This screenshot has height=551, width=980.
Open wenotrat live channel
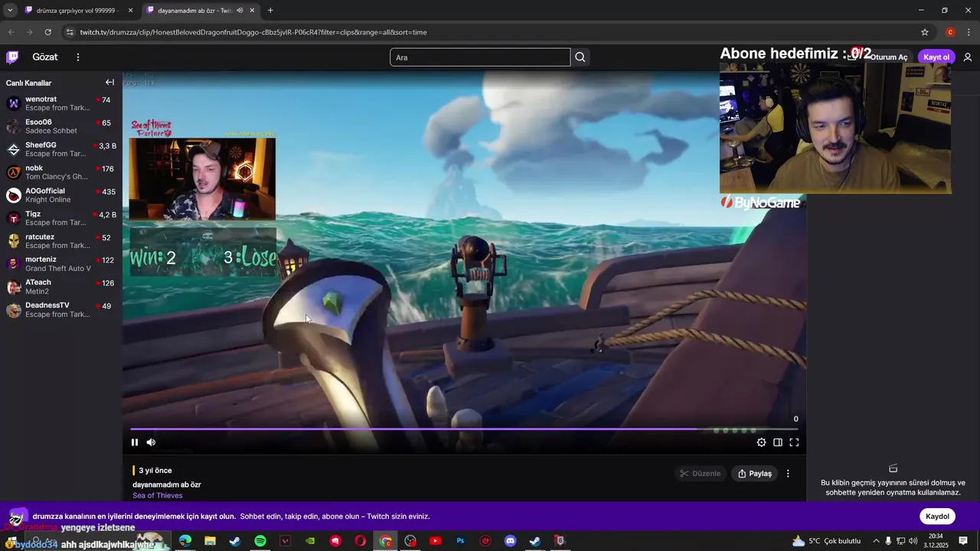60,103
